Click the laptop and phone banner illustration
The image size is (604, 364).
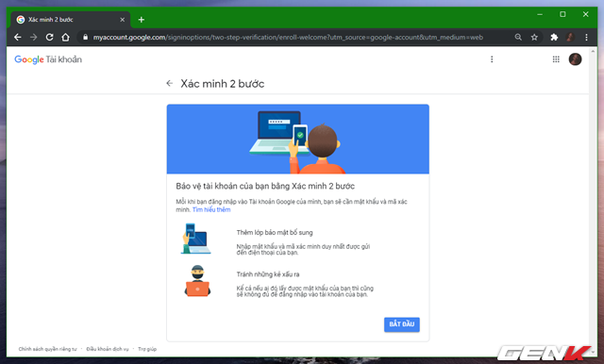point(298,139)
